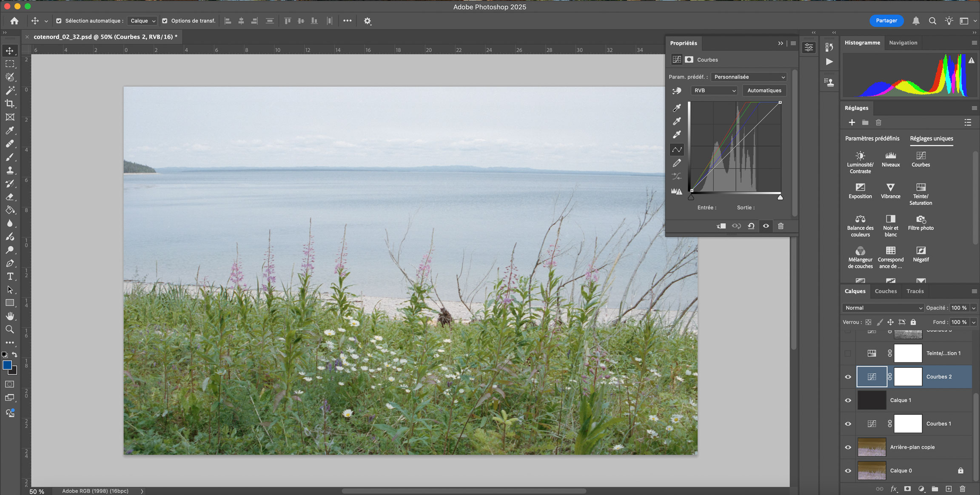Uncheck Sélection automatique checkbox
980x495 pixels.
(59, 21)
